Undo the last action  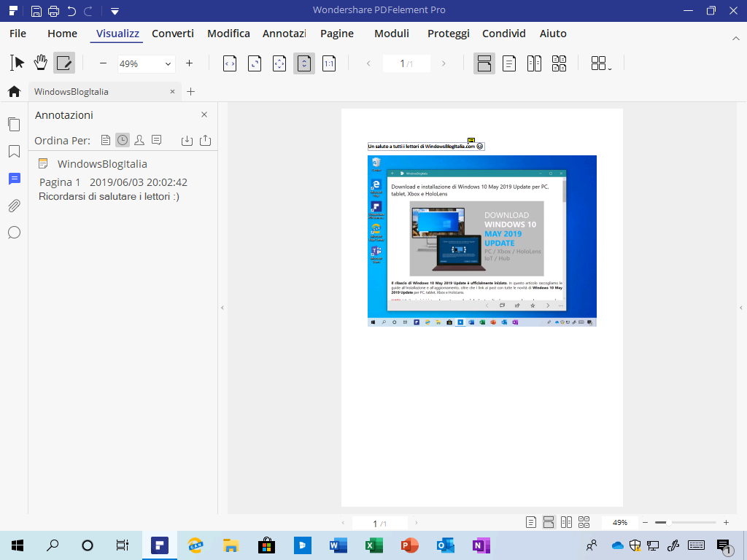point(71,10)
